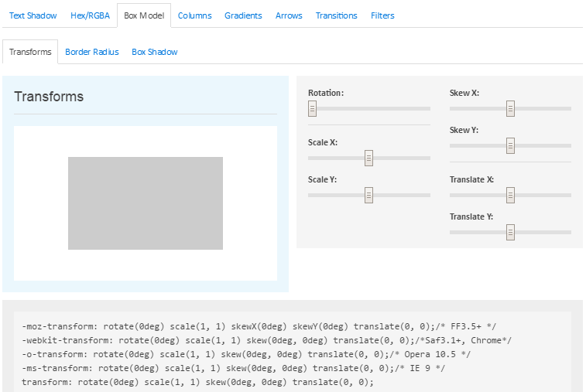Image resolution: width=586 pixels, height=392 pixels.
Task: Open the Box Shadow sub-tab
Action: coord(155,52)
